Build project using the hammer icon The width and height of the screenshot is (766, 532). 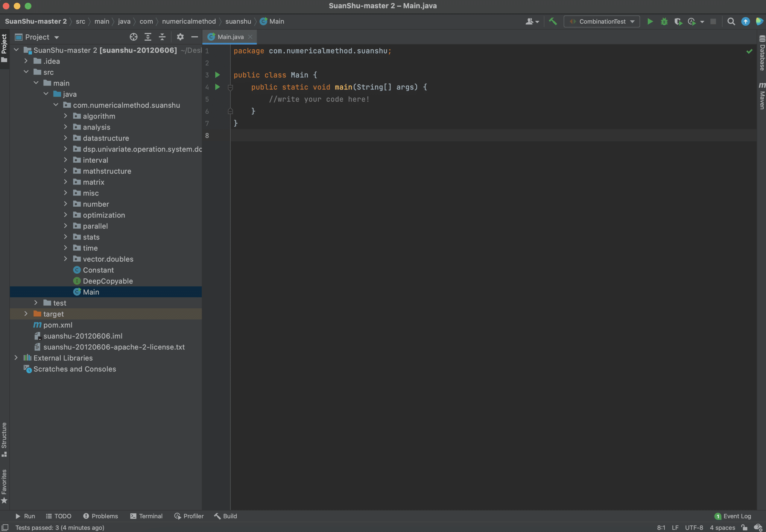pos(553,22)
